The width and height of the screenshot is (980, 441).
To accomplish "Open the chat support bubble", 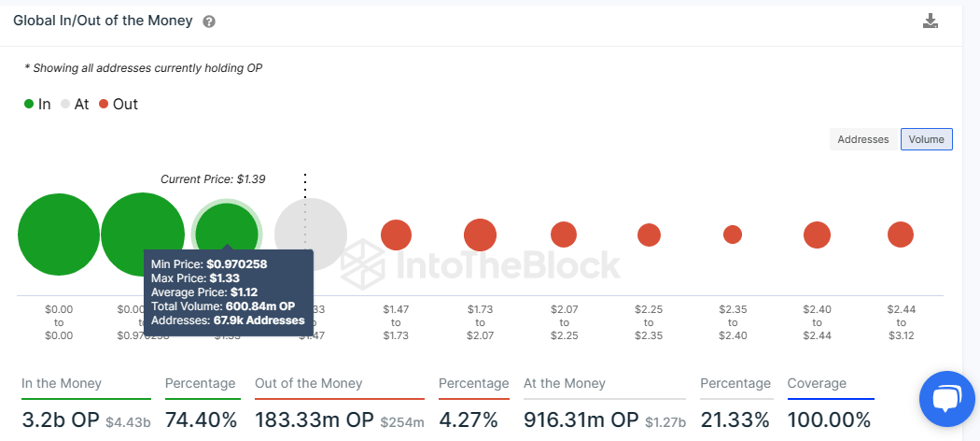I will point(946,399).
